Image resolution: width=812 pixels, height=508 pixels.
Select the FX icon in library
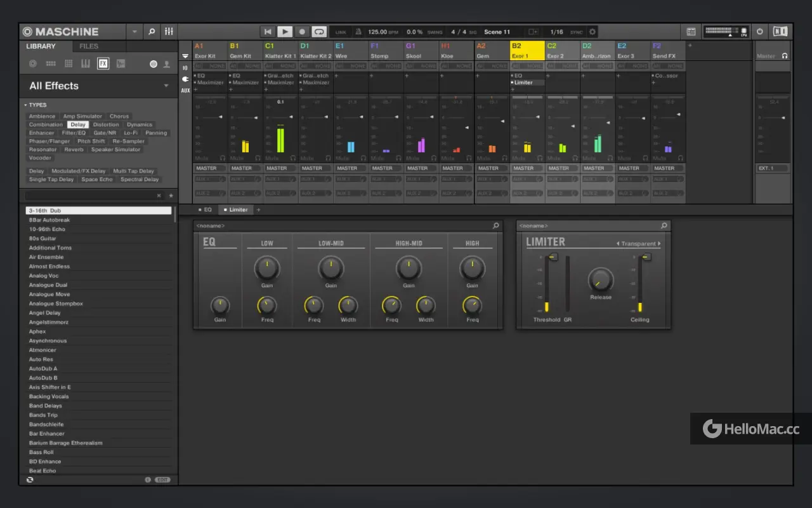pyautogui.click(x=103, y=63)
